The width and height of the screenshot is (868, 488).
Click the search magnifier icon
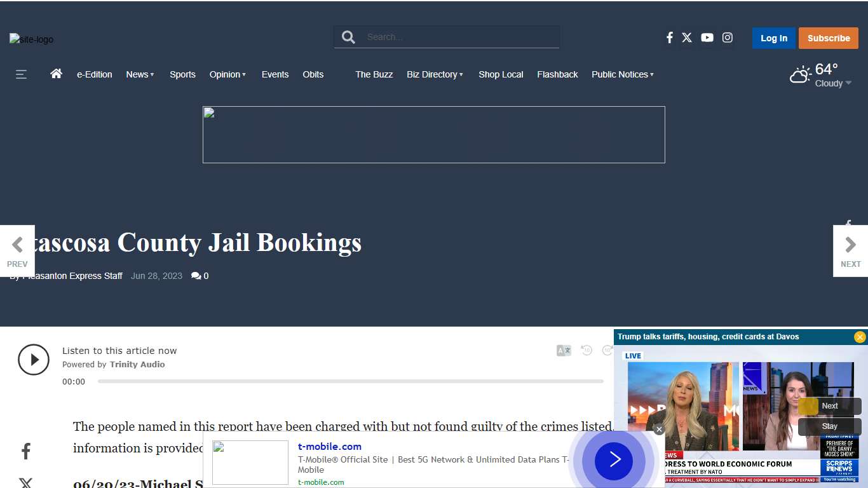click(x=348, y=37)
